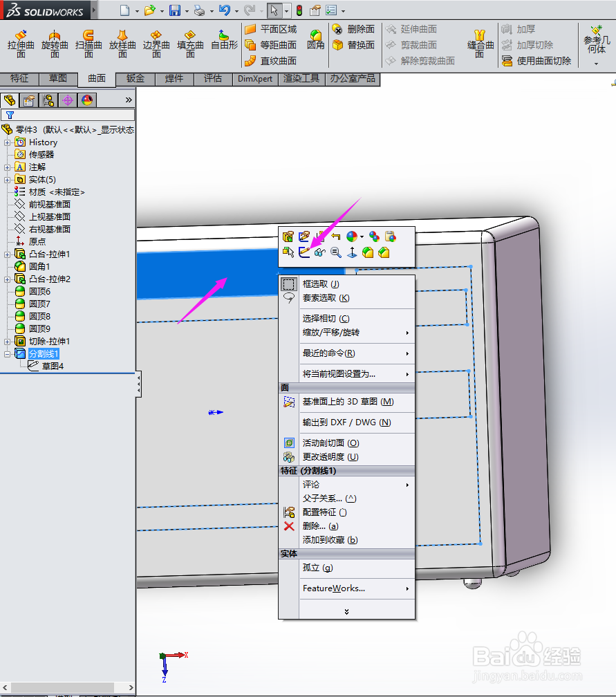
Task: Select the 放样曲面 lofted surface tool
Action: click(x=122, y=44)
